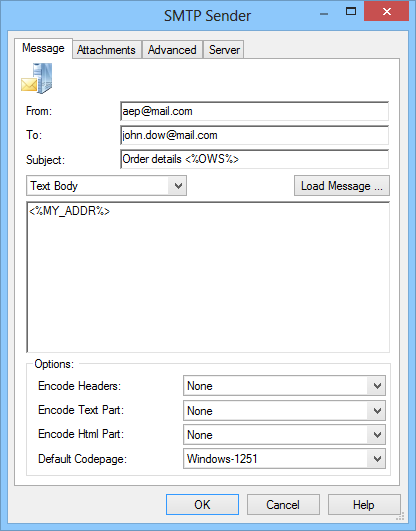Click the Default Codepage label

(82, 459)
